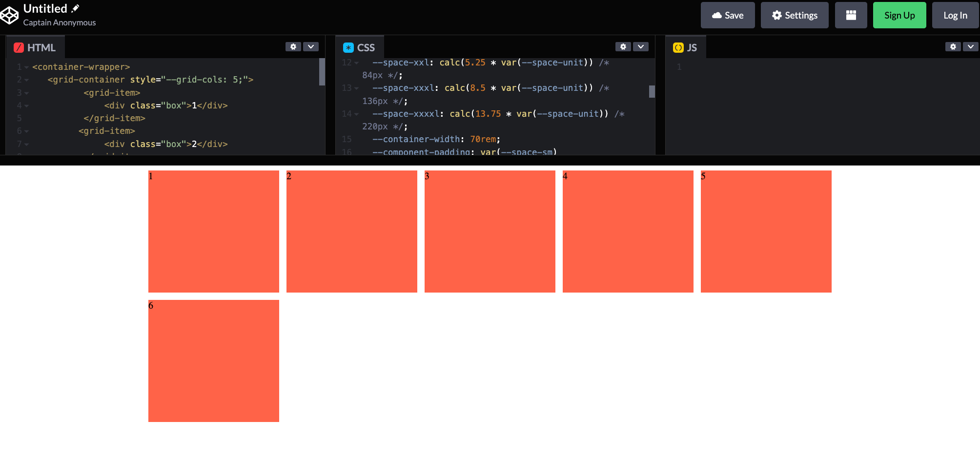Collapse CSS line 13 fold arrow

tap(356, 88)
